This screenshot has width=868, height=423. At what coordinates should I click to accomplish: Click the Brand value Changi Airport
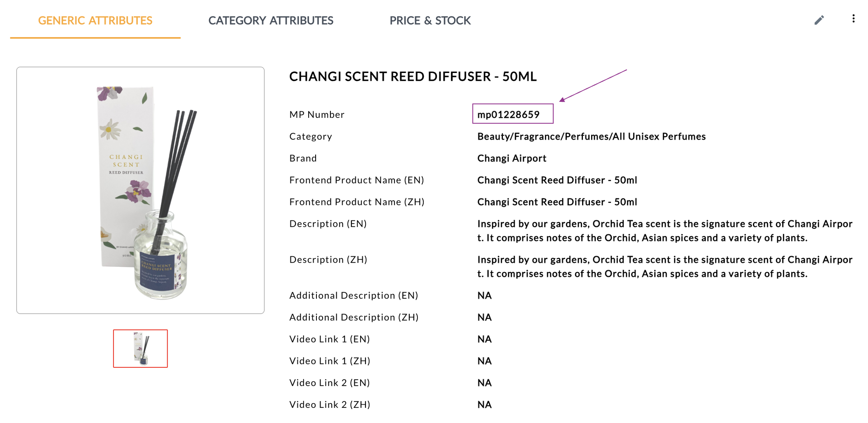click(x=512, y=158)
